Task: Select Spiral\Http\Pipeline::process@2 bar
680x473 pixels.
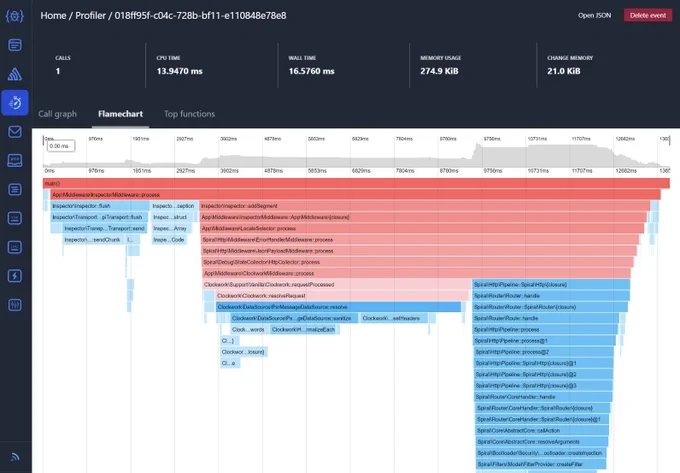Action: point(544,352)
